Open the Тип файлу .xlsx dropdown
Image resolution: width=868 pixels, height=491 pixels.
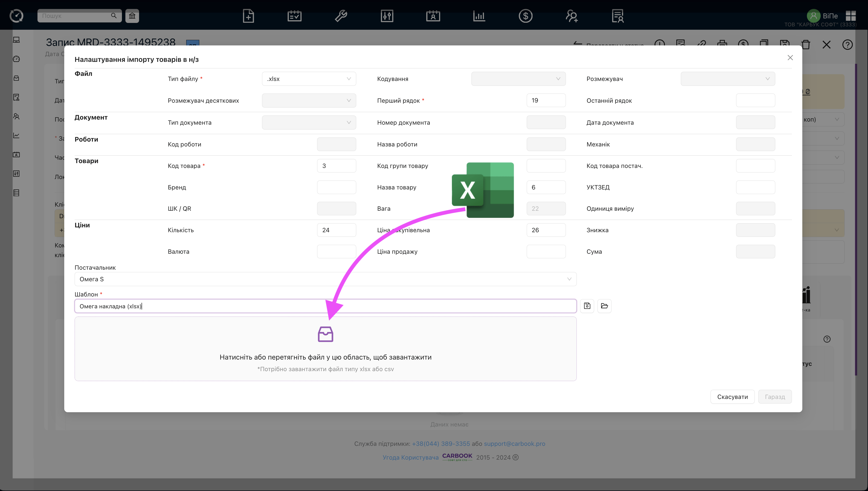click(309, 79)
